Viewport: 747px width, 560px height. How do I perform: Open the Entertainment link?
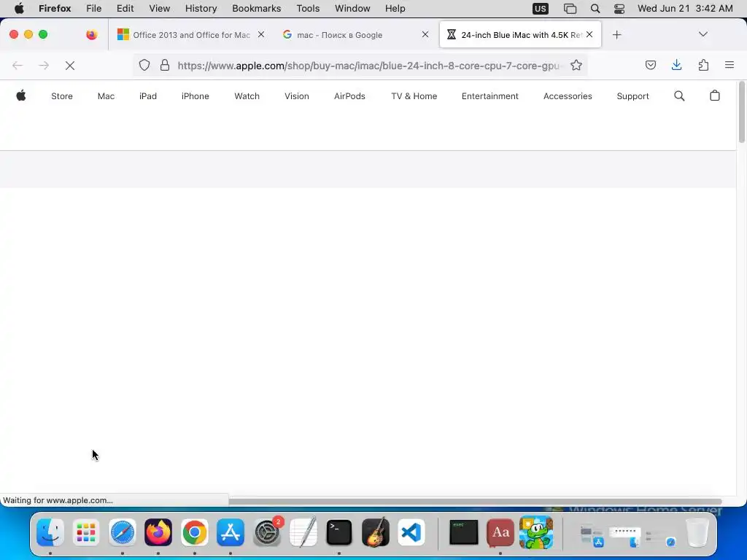[489, 96]
